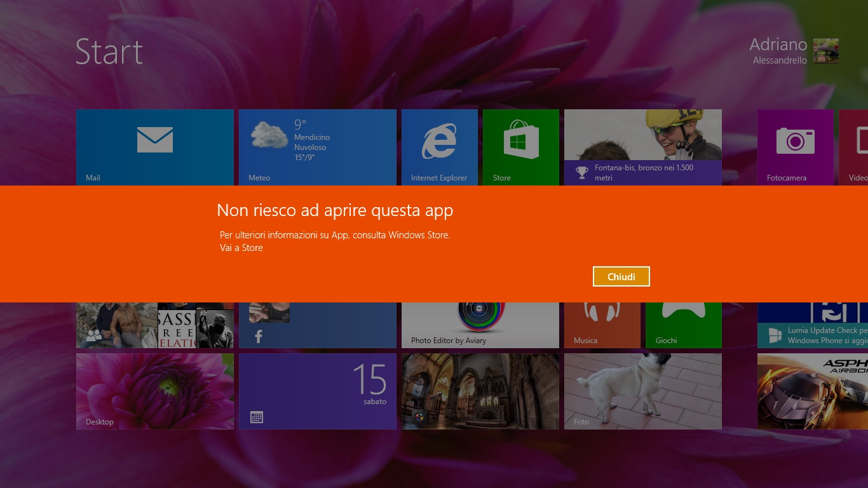The width and height of the screenshot is (868, 488).
Task: Open the sports news tile Fontana-bis
Action: coord(643,147)
